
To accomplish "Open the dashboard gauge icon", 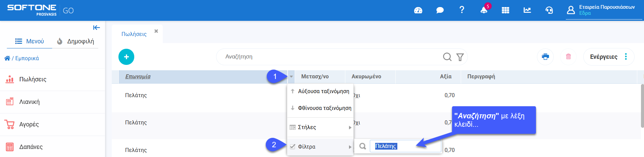I will (418, 10).
